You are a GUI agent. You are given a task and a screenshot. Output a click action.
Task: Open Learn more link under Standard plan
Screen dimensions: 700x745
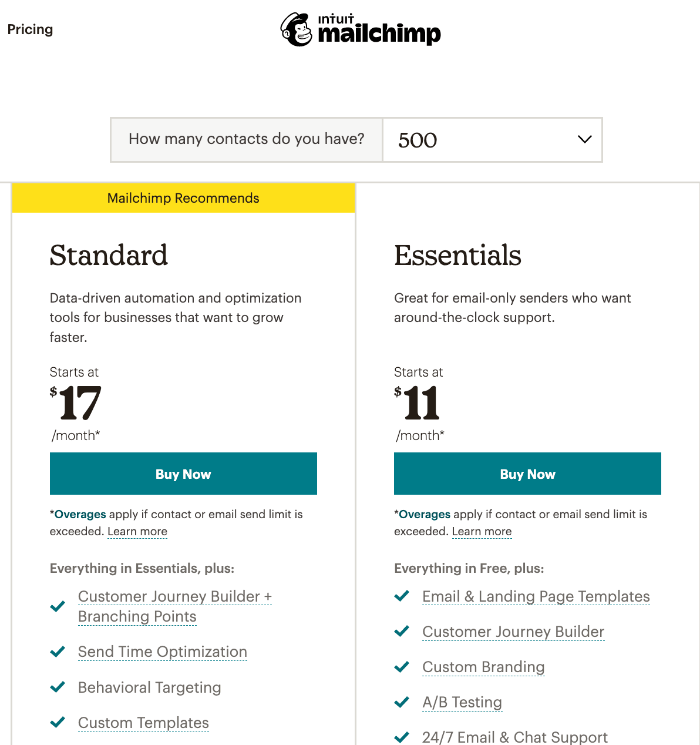tap(137, 531)
